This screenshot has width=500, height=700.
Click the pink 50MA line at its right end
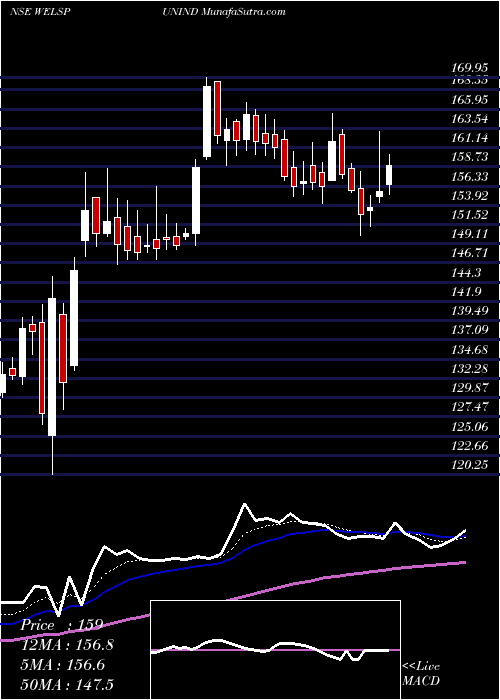[463, 563]
